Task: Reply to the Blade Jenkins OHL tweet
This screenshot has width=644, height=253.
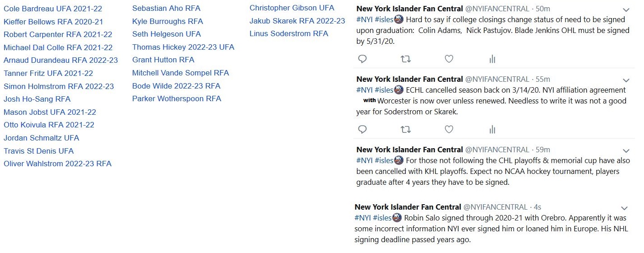Action: 362,59
